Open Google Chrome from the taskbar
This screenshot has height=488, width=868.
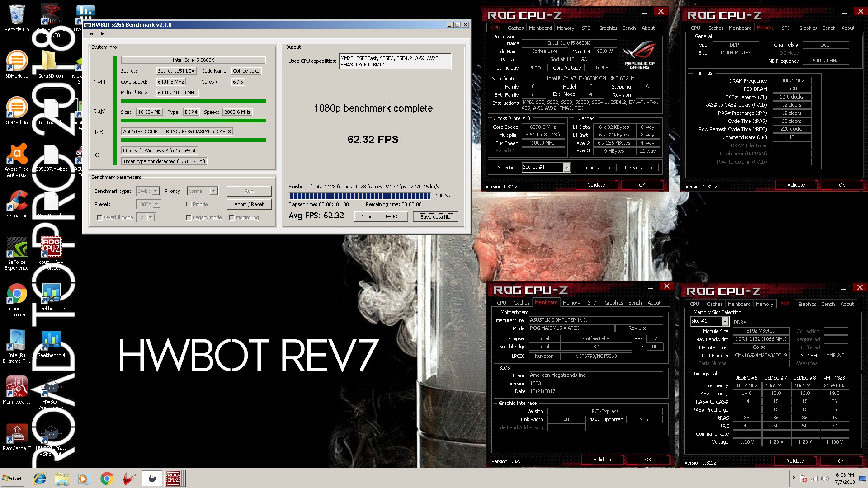point(107,479)
